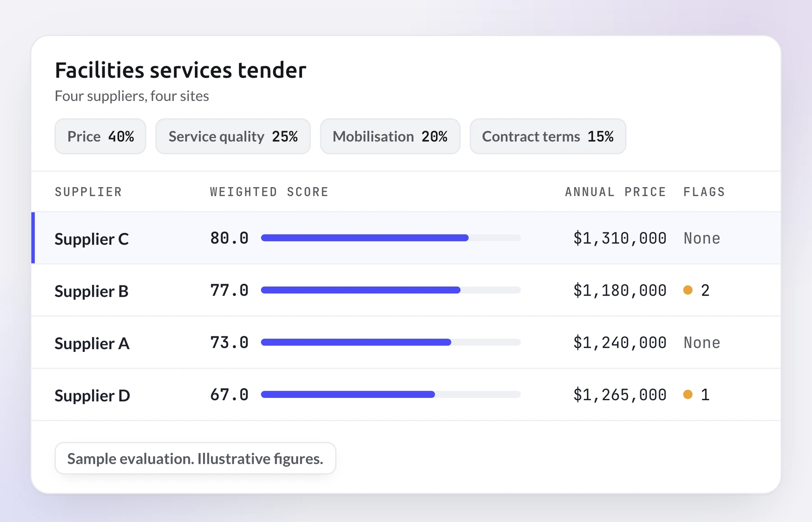Click Supplier B's orange flag dot
The height and width of the screenshot is (522, 812).
688,290
